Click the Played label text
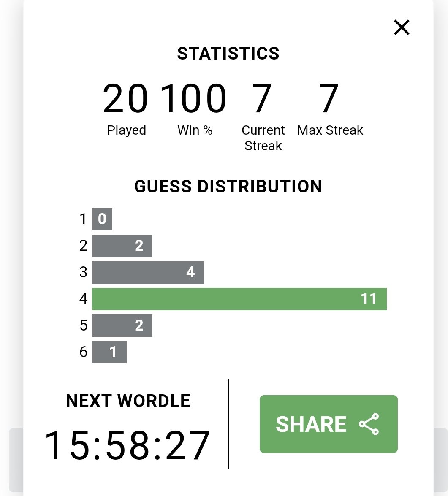This screenshot has width=448, height=496. (x=127, y=130)
